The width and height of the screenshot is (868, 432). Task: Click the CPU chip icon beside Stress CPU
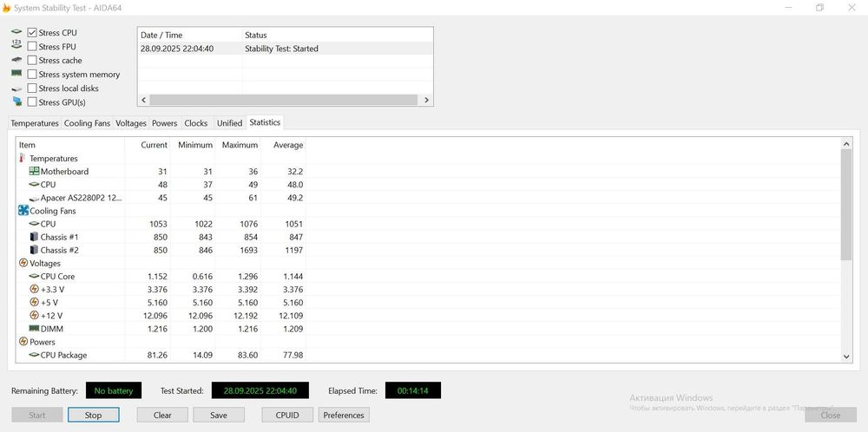(x=16, y=33)
